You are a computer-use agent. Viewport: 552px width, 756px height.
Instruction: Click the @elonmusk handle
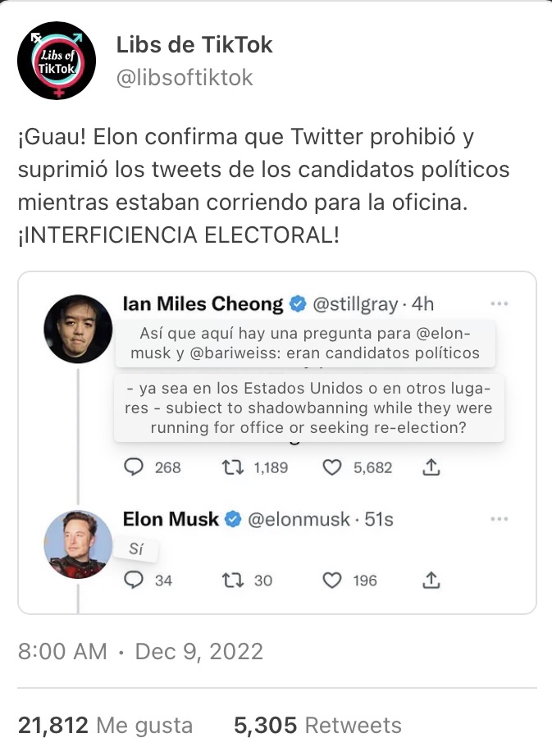pos(298,520)
